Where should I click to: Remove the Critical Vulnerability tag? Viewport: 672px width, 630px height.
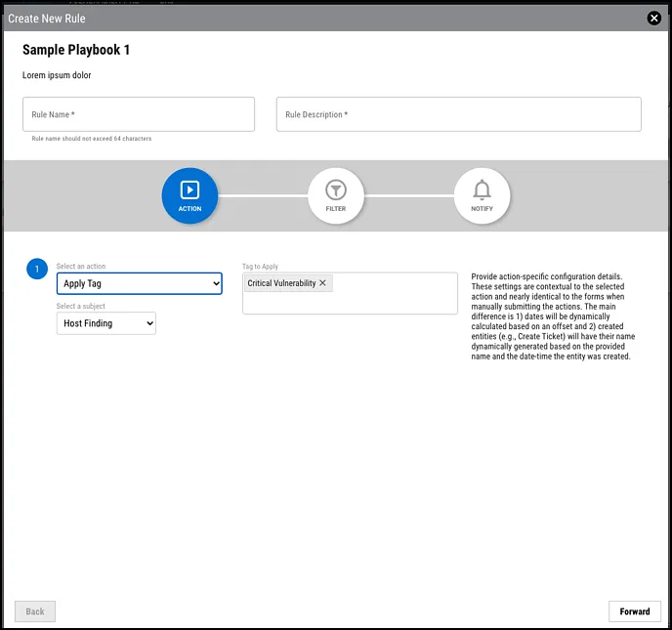coord(322,283)
